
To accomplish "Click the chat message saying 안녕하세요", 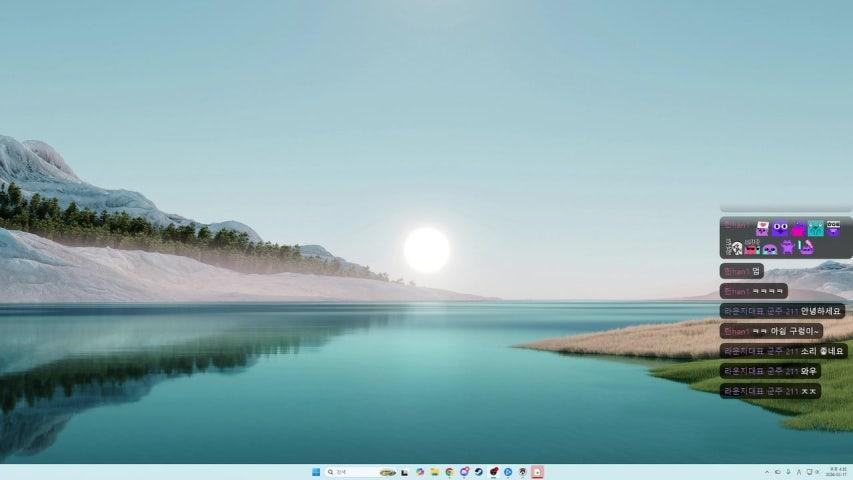I will 782,311.
